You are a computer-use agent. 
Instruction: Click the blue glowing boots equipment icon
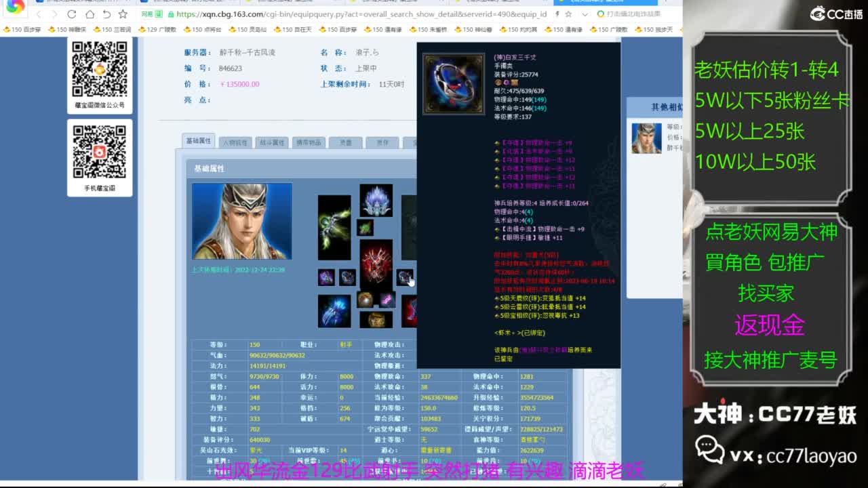(x=334, y=311)
